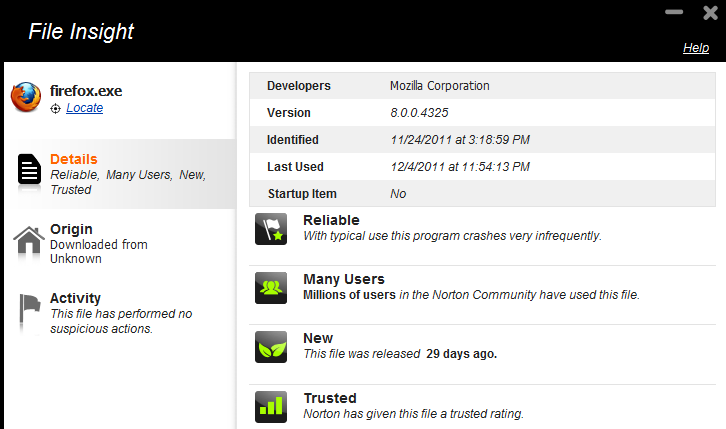Click the Locate crosshair icon

(x=56, y=109)
